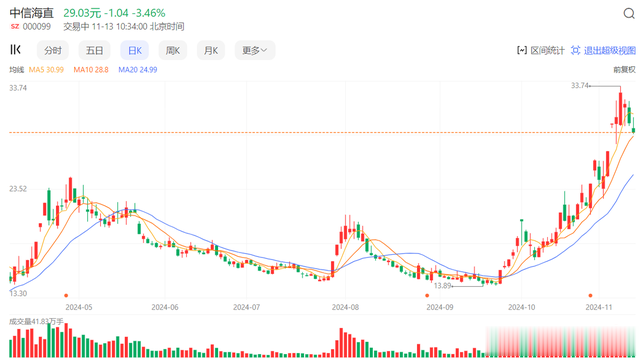Click 退出超级视图 link
The height and width of the screenshot is (361, 640).
point(610,51)
